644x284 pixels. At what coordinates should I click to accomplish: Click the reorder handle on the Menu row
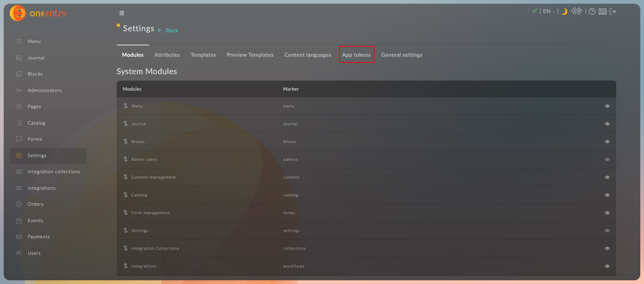click(x=125, y=106)
